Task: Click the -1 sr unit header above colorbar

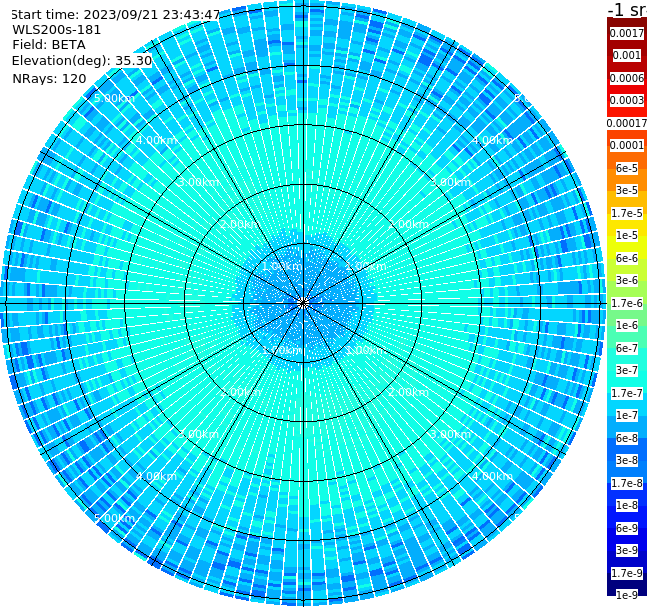Action: (x=627, y=10)
